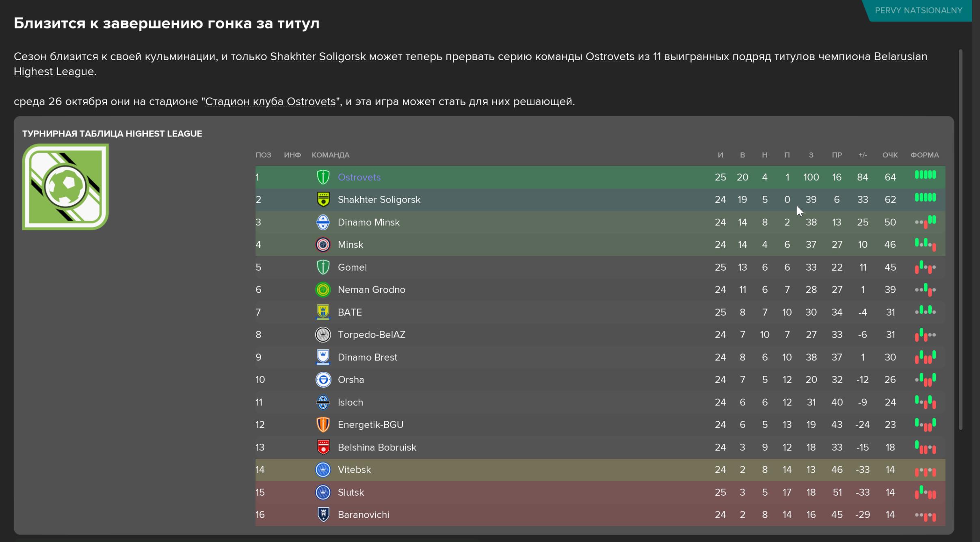Viewport: 980px width, 542px height.
Task: Click the Highest League competition logo
Action: (65, 187)
